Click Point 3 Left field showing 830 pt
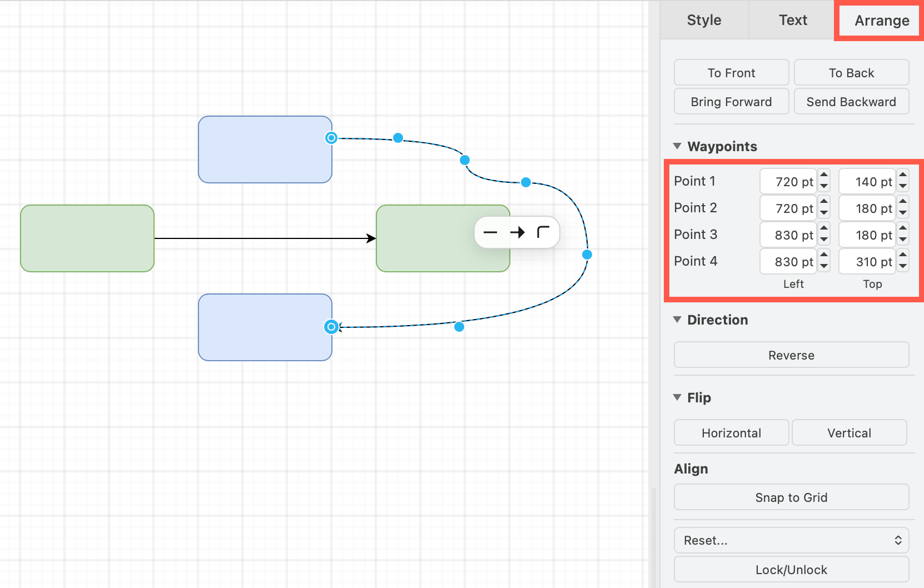 tap(788, 235)
